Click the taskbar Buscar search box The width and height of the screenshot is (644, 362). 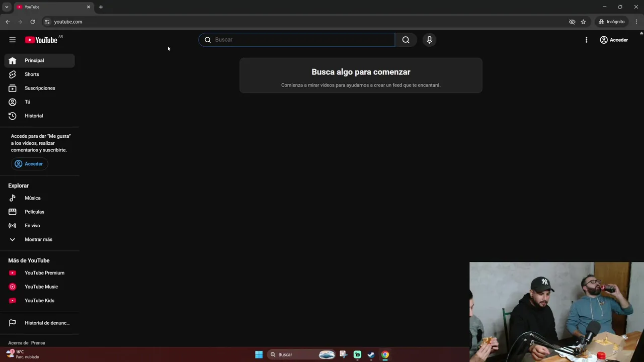click(x=301, y=354)
